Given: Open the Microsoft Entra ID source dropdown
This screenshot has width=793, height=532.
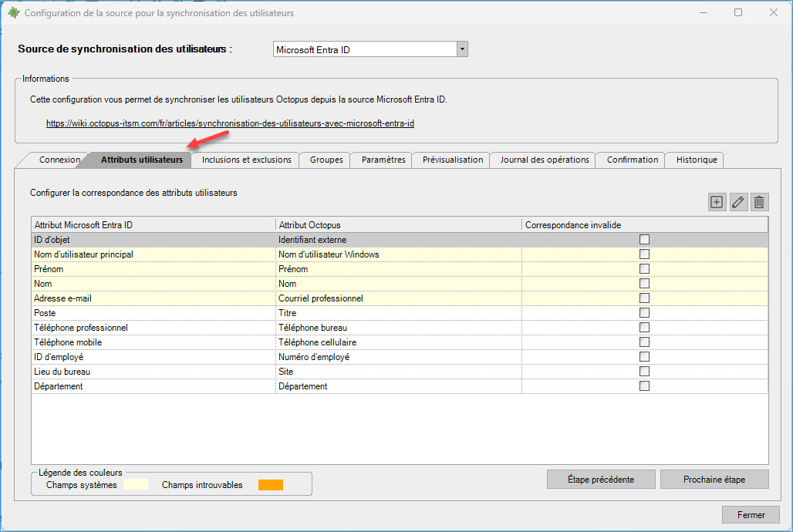Looking at the screenshot, I should [462, 49].
